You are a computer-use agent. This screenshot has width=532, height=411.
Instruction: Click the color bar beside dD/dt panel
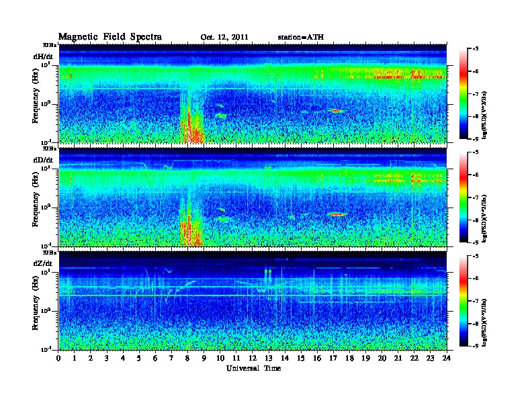coord(463,197)
